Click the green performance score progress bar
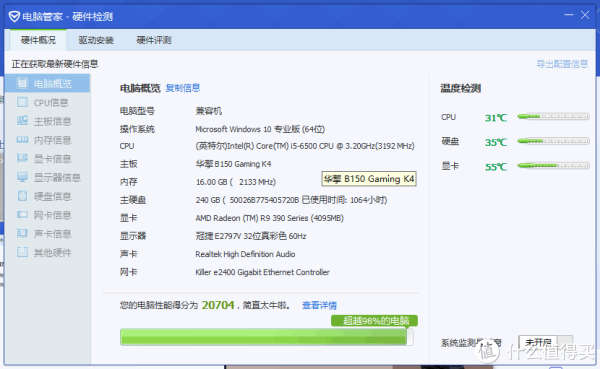 (267, 337)
